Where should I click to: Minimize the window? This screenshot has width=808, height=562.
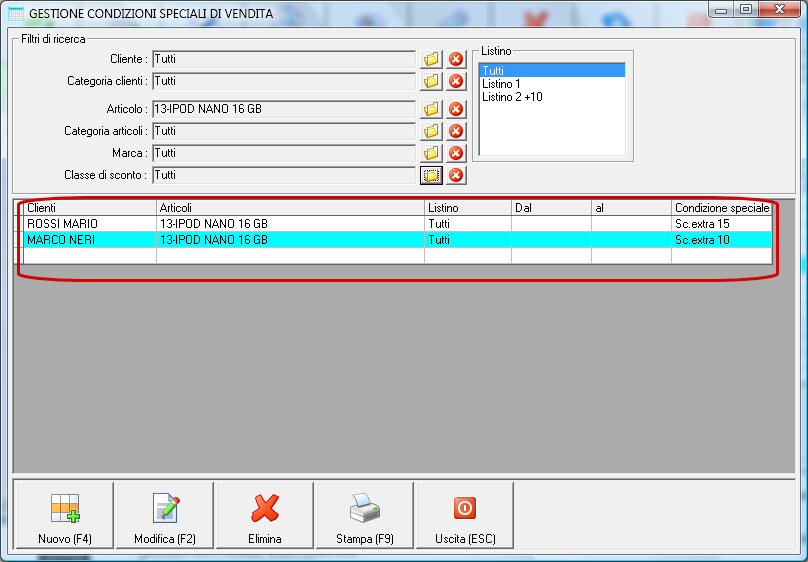[721, 10]
